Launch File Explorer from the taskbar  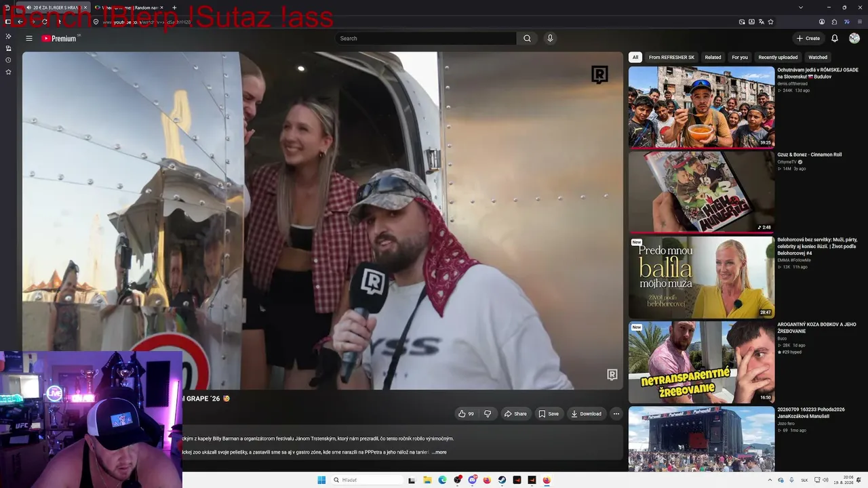[x=427, y=481]
